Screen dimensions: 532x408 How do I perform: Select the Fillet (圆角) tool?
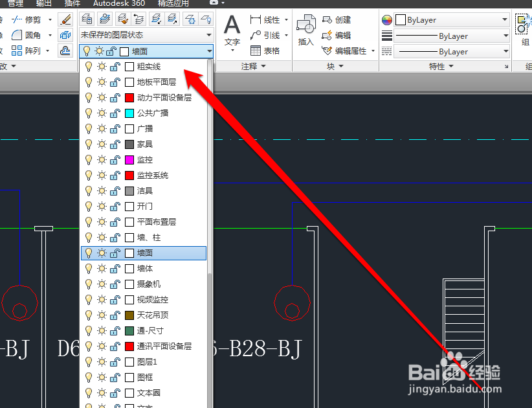click(x=26, y=35)
